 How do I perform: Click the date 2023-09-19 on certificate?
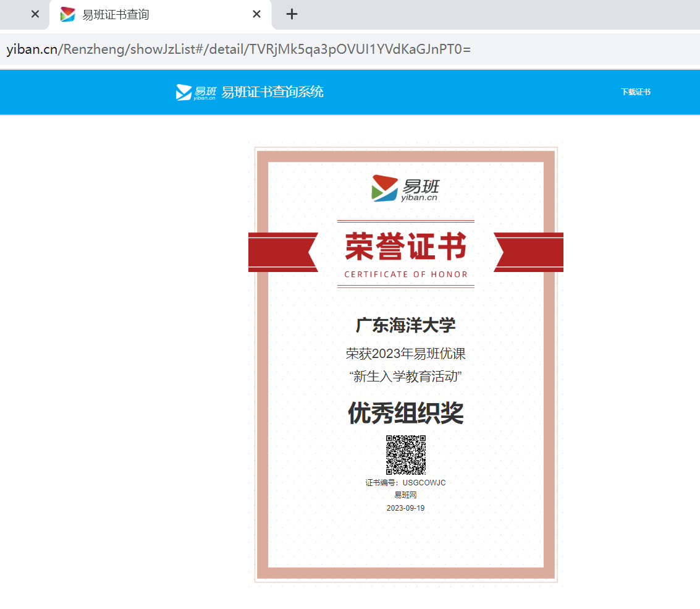tap(406, 508)
